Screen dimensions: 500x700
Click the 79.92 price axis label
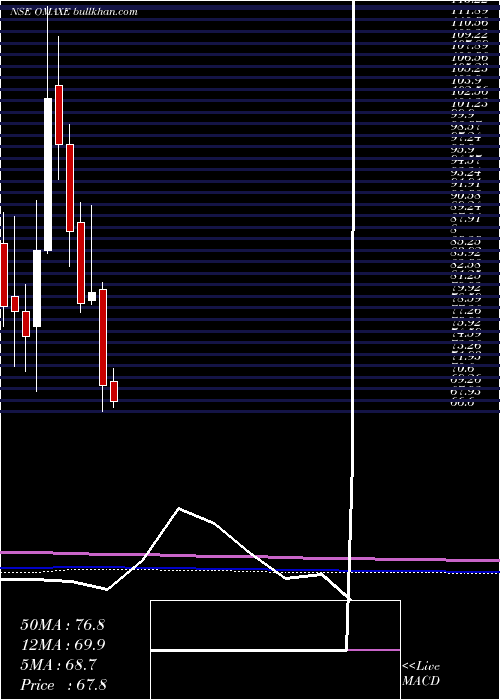point(467,288)
